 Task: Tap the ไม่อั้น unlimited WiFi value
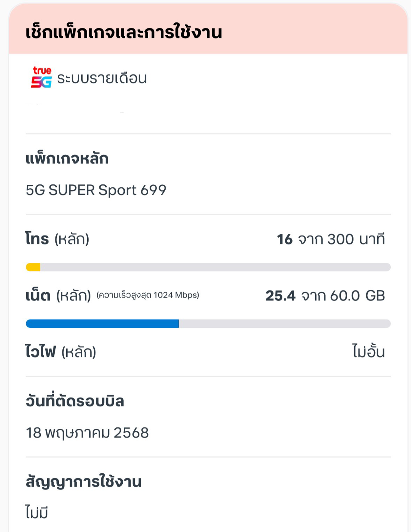click(368, 351)
